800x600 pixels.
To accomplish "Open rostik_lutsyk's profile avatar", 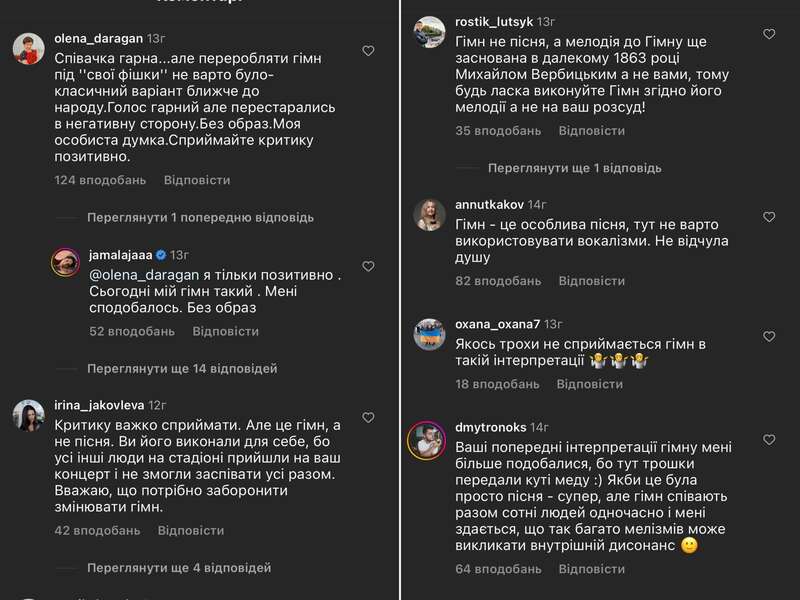I will coord(429,31).
